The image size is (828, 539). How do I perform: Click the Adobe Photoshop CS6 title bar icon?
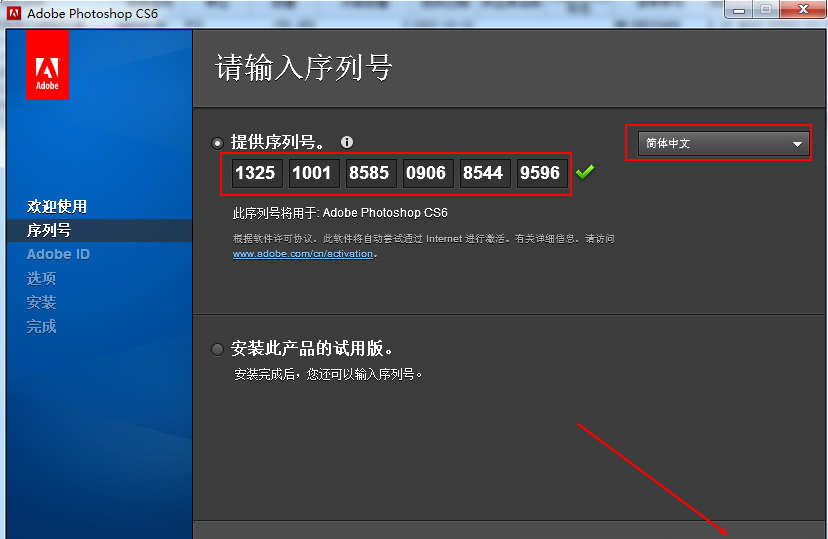pos(14,13)
